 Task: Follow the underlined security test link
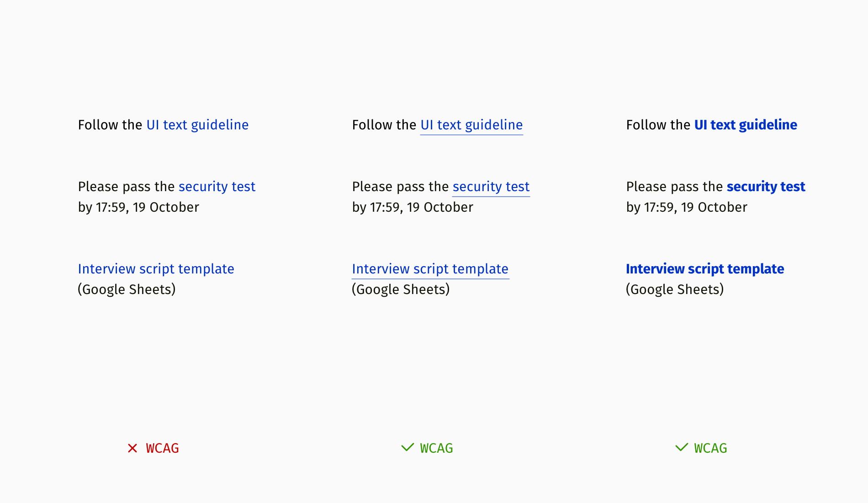click(491, 187)
